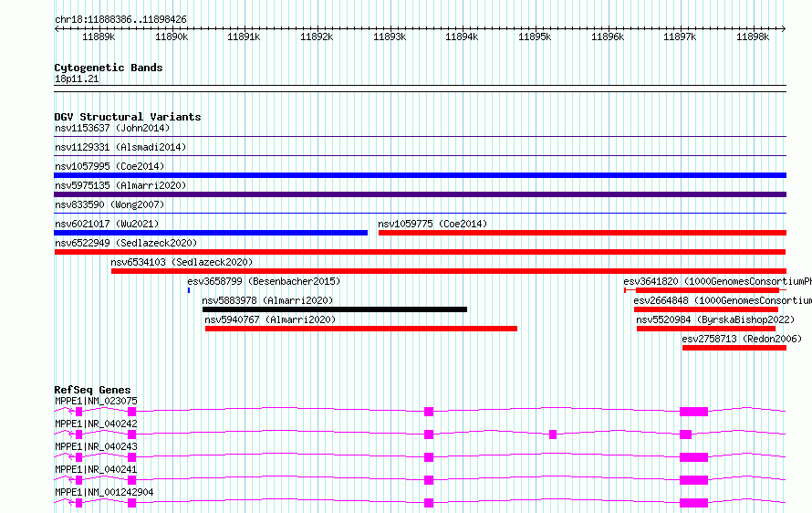Select the nsv833590 (Wong2007) label
The width and height of the screenshot is (812, 513).
coord(109,204)
